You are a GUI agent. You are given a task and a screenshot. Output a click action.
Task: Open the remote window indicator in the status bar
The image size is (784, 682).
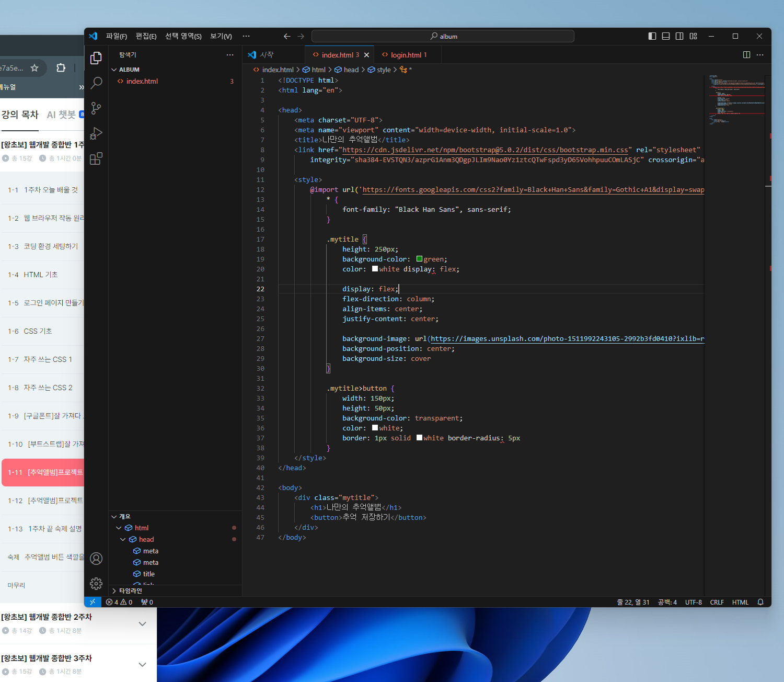tap(93, 602)
